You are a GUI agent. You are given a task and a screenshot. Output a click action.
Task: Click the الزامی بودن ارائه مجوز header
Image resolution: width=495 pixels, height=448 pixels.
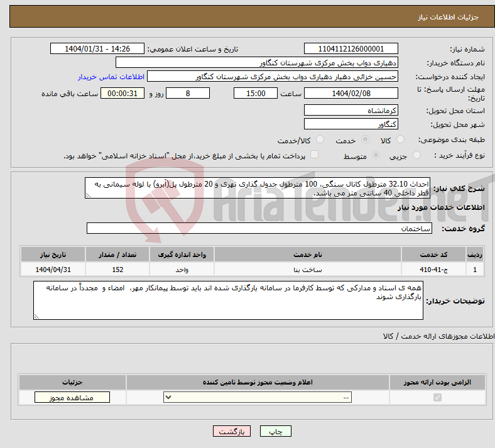437,382
